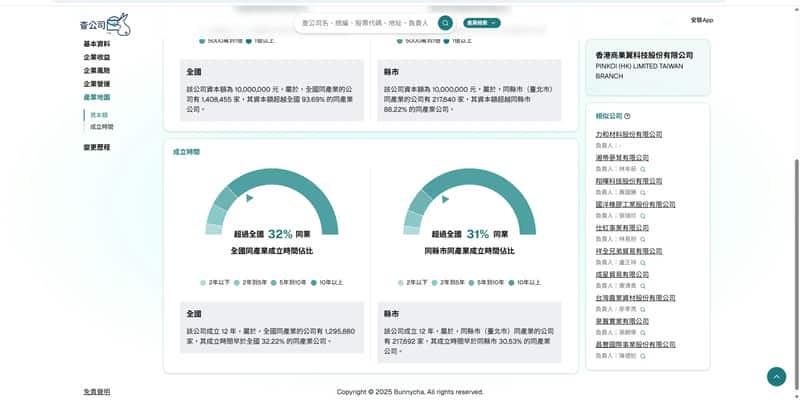Click the 安裝App link
The height and width of the screenshot is (400, 800).
click(702, 20)
